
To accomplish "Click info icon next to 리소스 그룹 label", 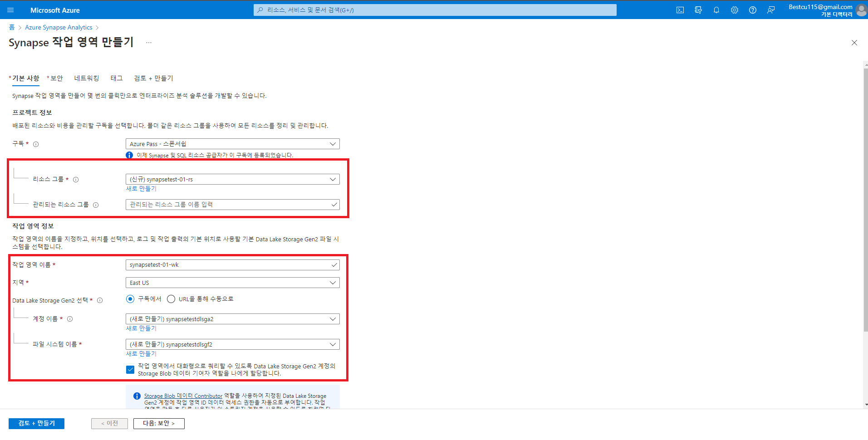I will (x=76, y=180).
